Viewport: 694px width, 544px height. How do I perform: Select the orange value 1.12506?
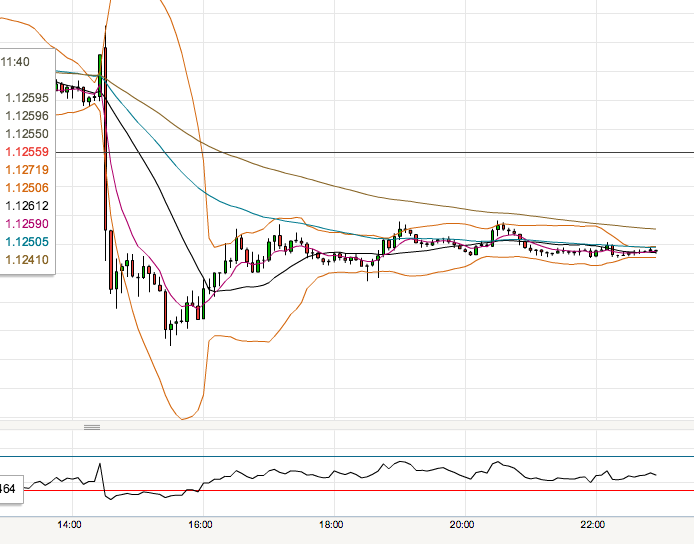pos(27,188)
